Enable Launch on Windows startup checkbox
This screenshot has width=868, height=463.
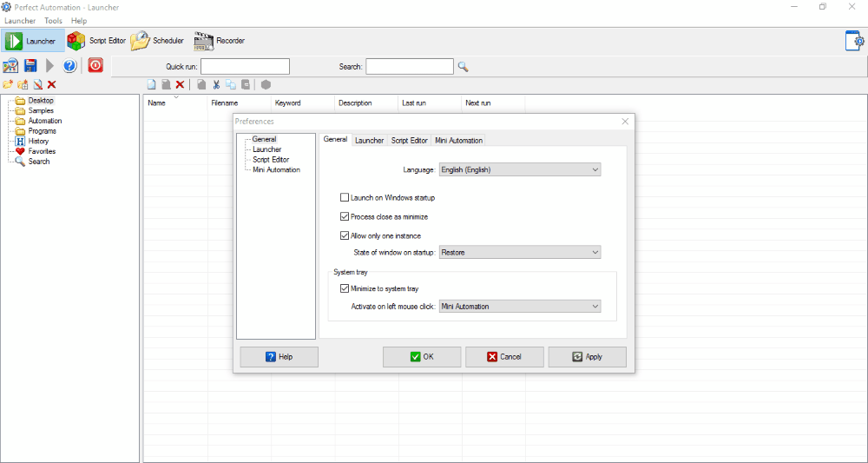tap(345, 198)
